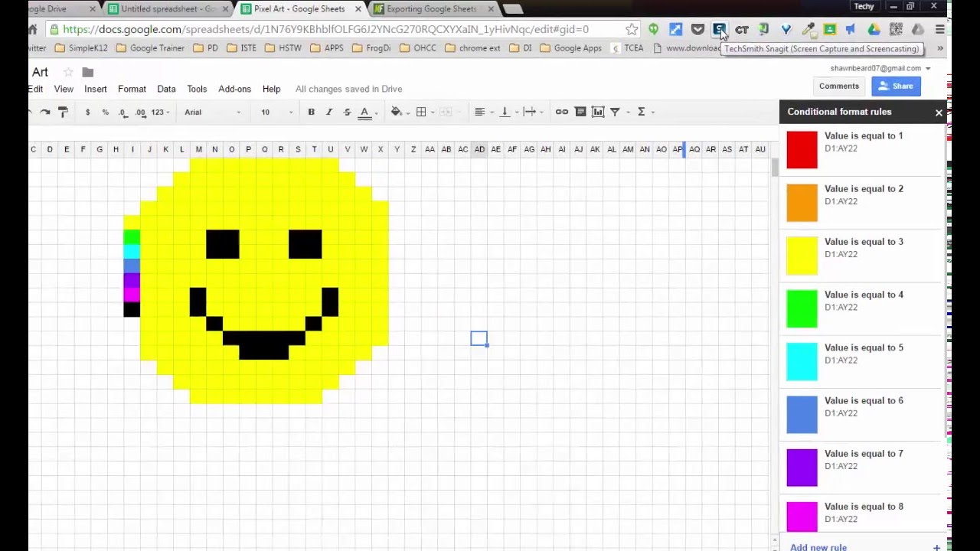Open the borders menu icon
This screenshot has width=980, height=551.
(421, 112)
